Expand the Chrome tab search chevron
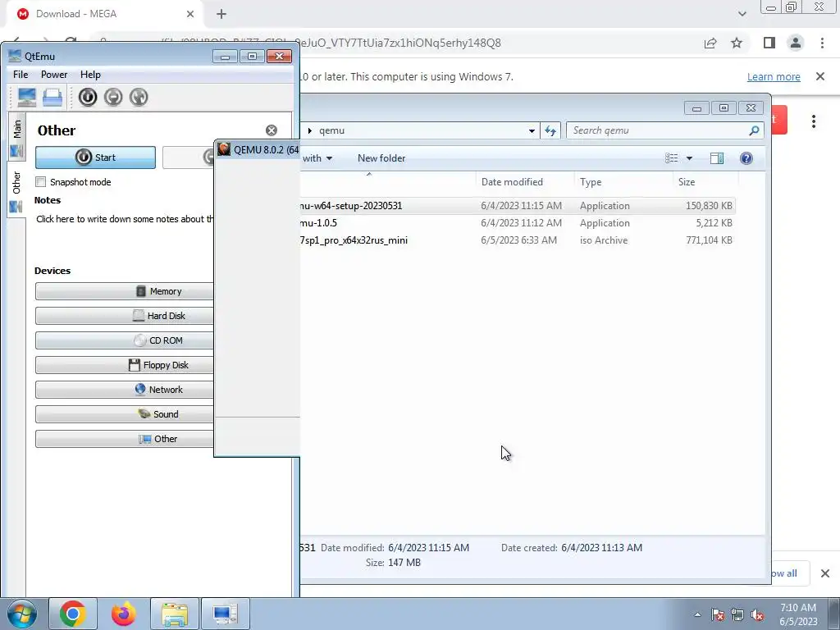Image resolution: width=840 pixels, height=630 pixels. click(x=742, y=14)
